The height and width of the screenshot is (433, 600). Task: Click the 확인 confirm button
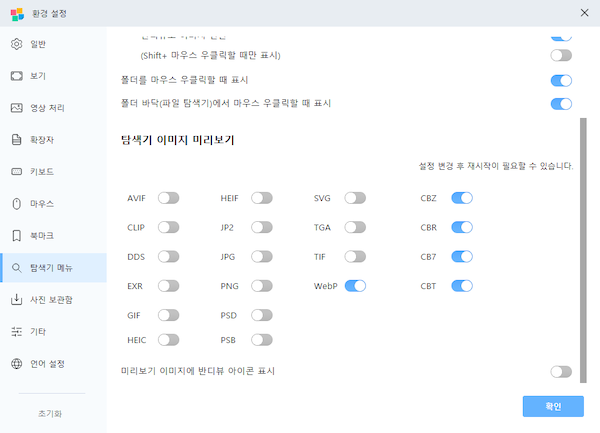tap(553, 406)
